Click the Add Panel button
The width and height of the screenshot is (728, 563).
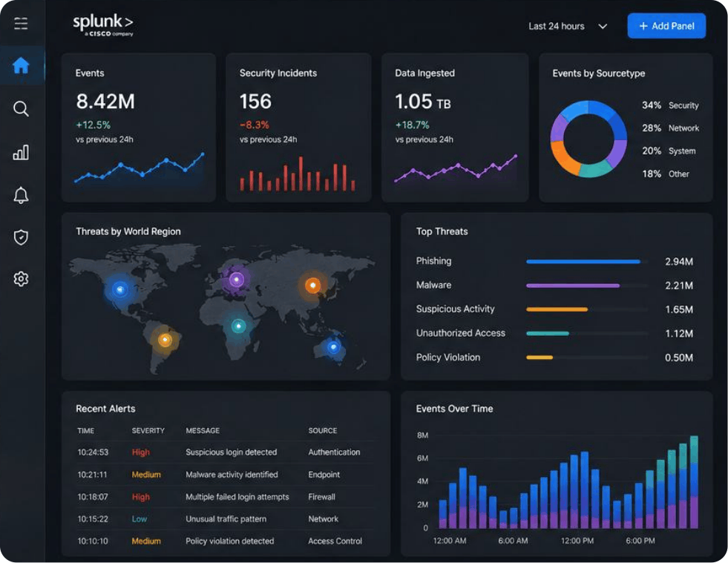pos(666,26)
